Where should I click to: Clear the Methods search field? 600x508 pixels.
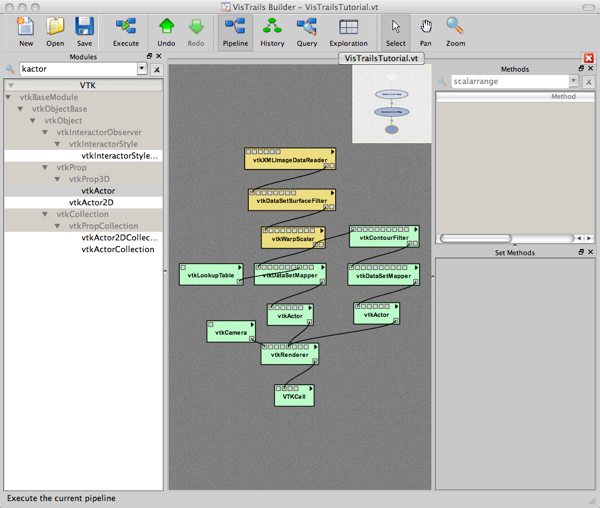pos(589,81)
